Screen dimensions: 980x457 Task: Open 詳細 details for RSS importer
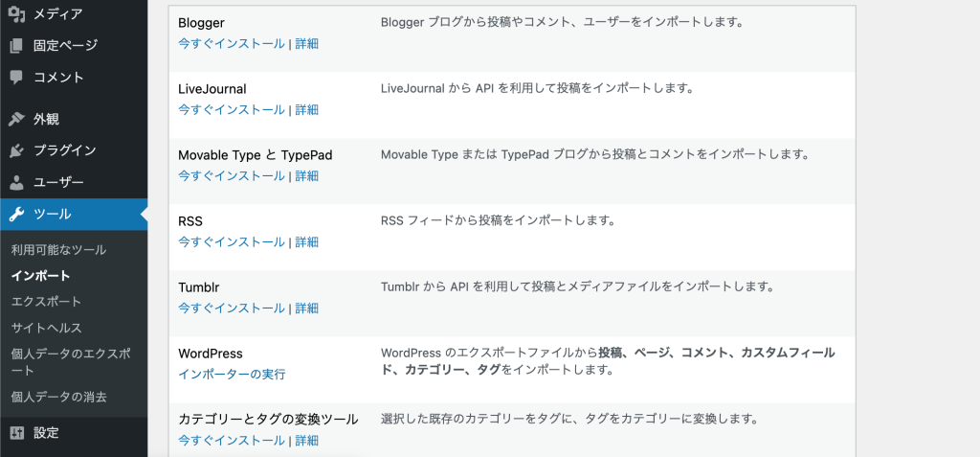click(x=307, y=242)
